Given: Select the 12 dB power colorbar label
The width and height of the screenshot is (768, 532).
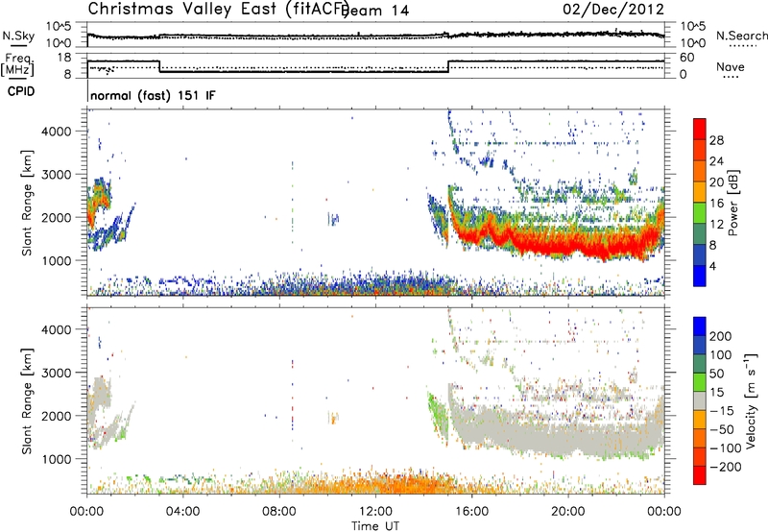Looking at the screenshot, I should [716, 225].
